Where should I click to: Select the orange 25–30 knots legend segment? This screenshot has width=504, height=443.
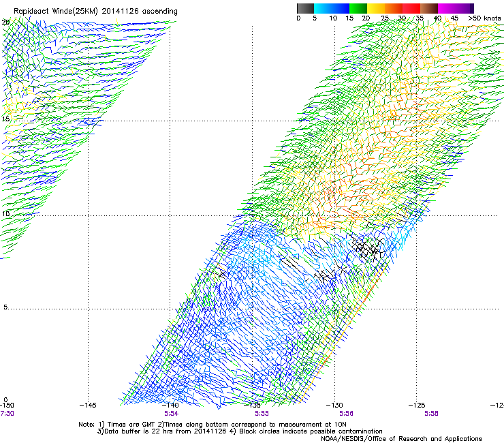click(394, 8)
